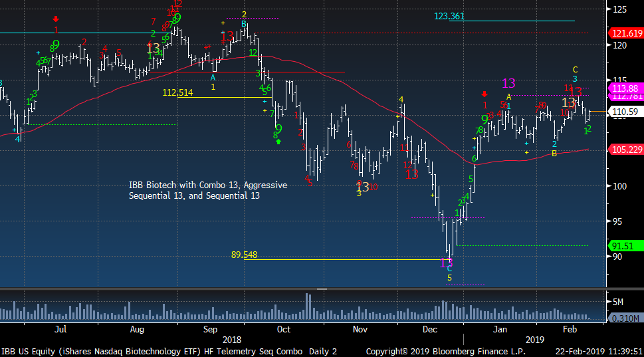The height and width of the screenshot is (357, 644).
Task: Click the yellow B label in February
Action: pyautogui.click(x=554, y=154)
